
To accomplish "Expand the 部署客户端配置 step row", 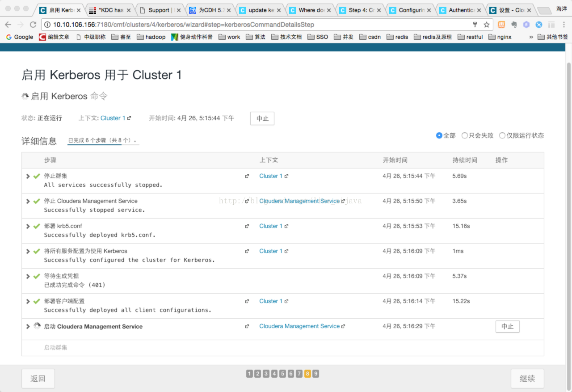I will point(28,301).
